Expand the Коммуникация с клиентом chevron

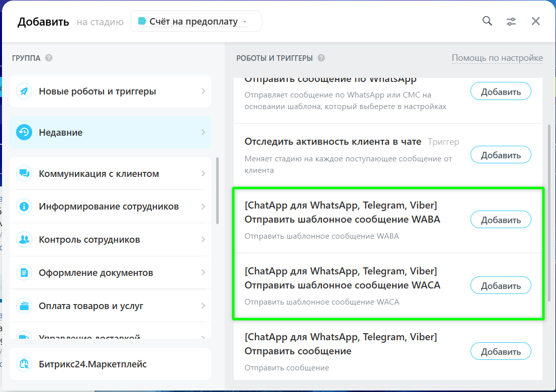203,174
